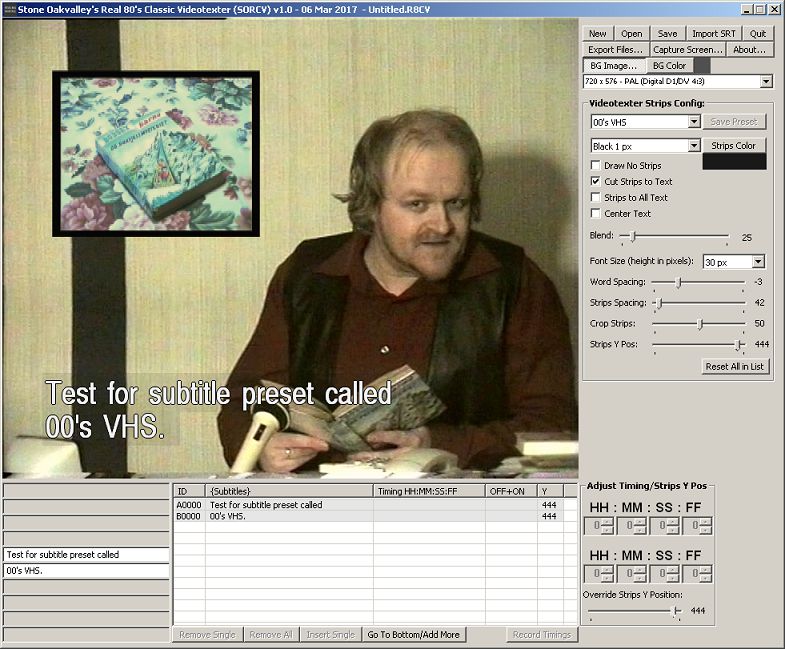Open the 720 x 576 PAL resolution dropdown
Screen dimensions: 785x649
click(x=766, y=81)
